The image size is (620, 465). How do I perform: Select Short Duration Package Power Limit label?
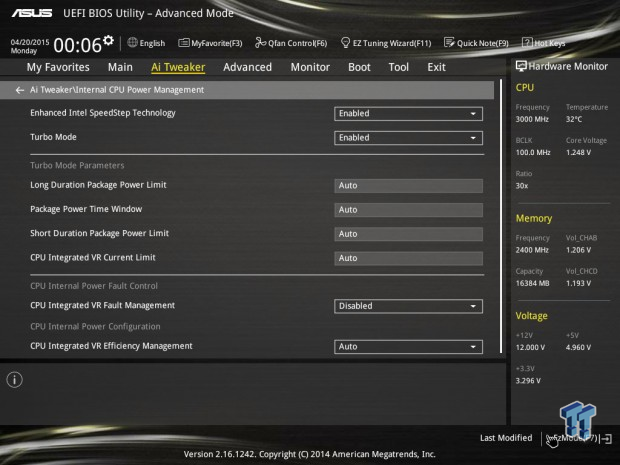pos(99,233)
